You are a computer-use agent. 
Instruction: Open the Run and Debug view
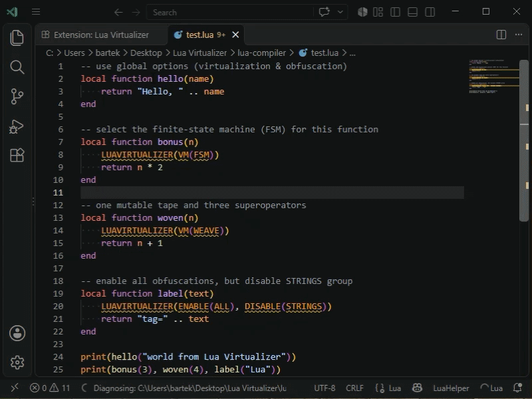coord(17,126)
